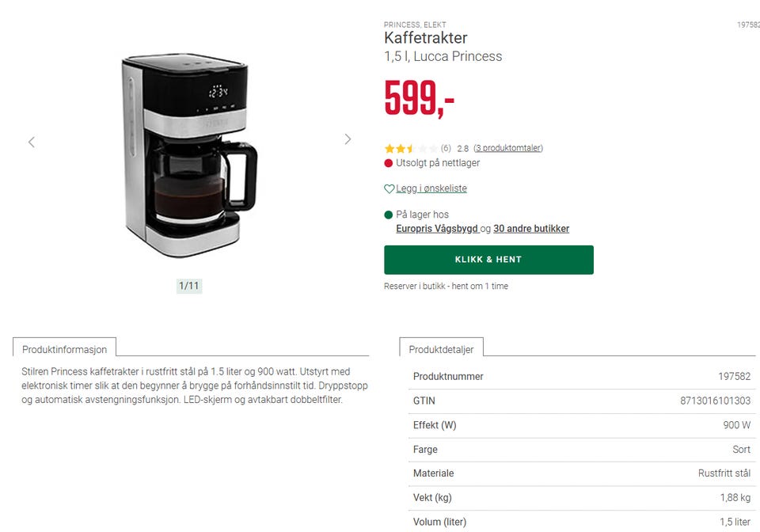Select the Produktinformasjon tab

point(64,349)
